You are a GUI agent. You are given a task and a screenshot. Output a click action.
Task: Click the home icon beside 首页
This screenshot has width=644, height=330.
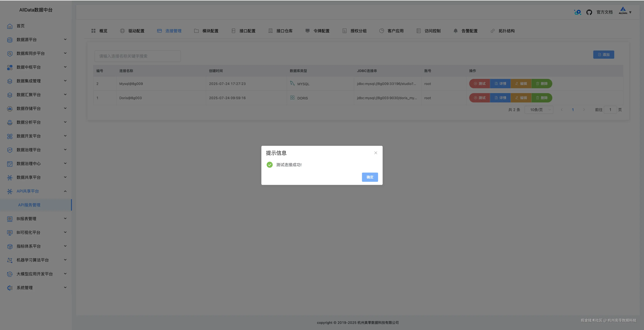click(x=10, y=26)
